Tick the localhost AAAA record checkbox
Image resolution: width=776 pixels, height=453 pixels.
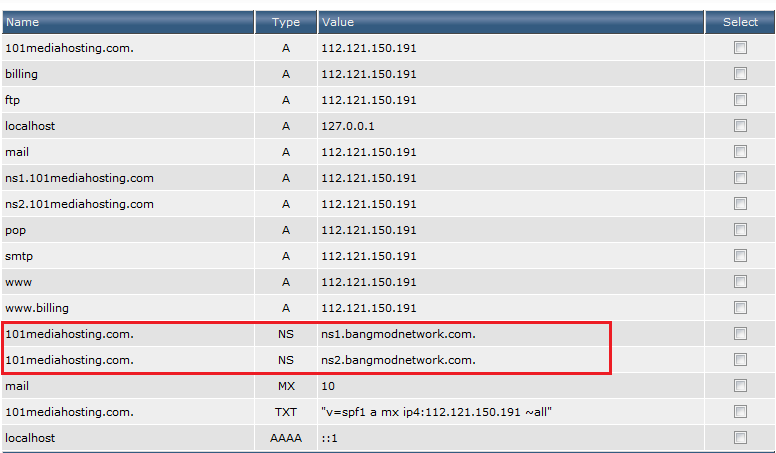[740, 438]
